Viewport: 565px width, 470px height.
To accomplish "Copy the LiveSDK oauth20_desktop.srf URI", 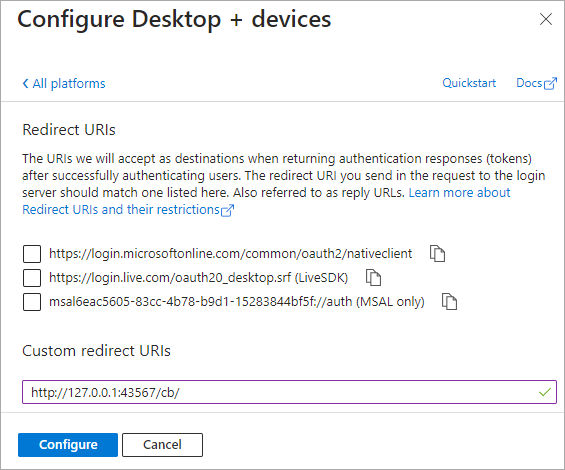I will coord(373,278).
